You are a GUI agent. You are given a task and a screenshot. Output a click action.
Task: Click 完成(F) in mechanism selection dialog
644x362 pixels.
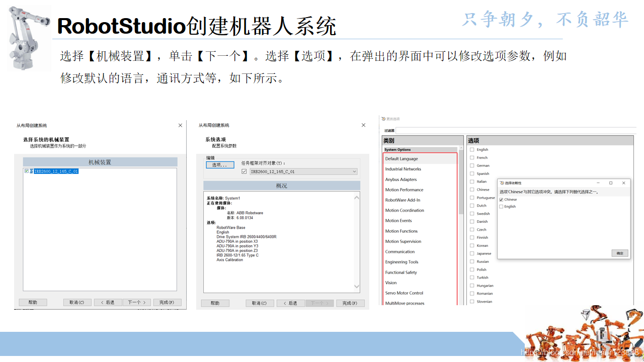[167, 303]
